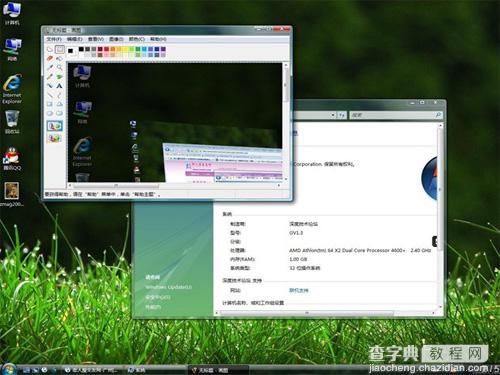Screen dimensions: 500x375
Task: Click the System window vertical scrollbar
Action: 440,216
